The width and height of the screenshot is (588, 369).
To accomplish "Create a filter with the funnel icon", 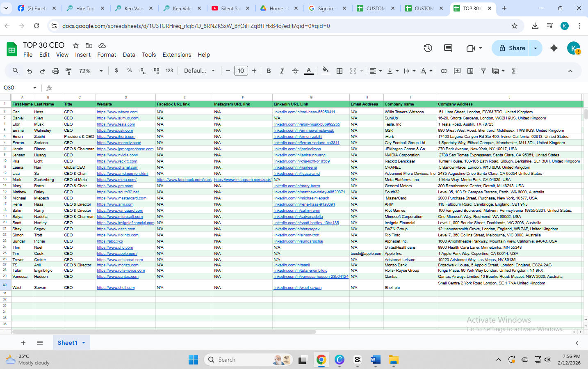I will point(483,71).
